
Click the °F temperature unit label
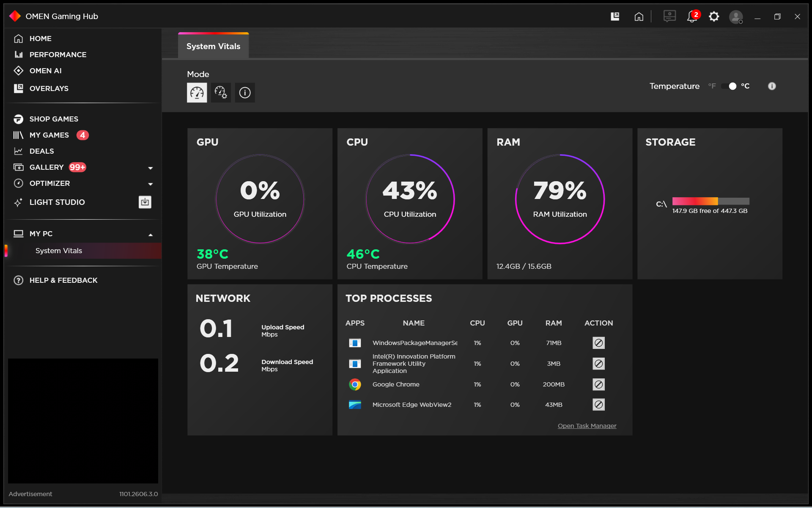(x=712, y=86)
